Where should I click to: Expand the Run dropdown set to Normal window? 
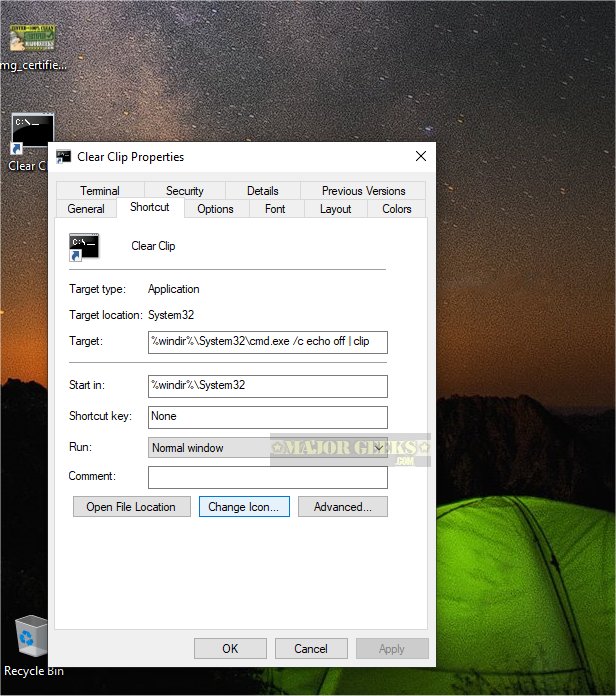point(268,448)
